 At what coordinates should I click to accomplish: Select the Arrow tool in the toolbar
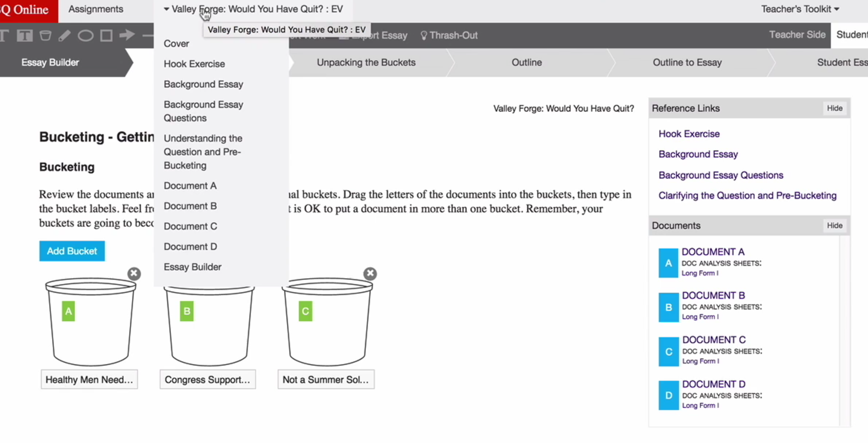click(x=127, y=35)
